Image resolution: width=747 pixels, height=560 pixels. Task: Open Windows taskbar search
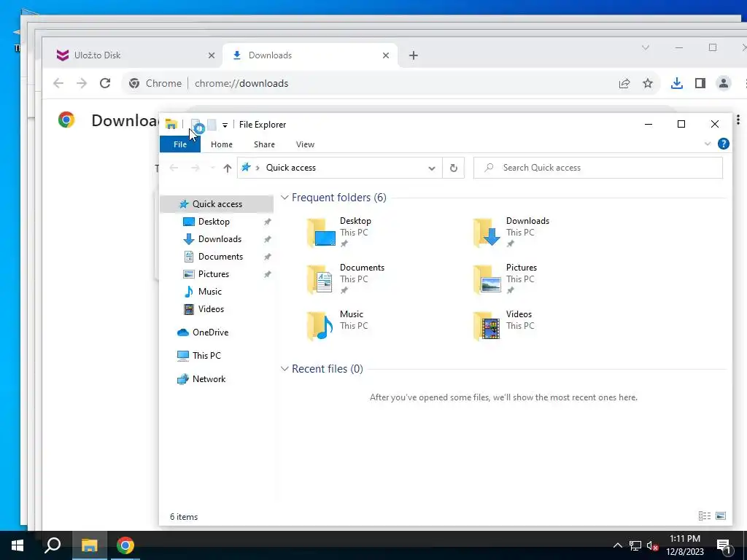[53, 545]
